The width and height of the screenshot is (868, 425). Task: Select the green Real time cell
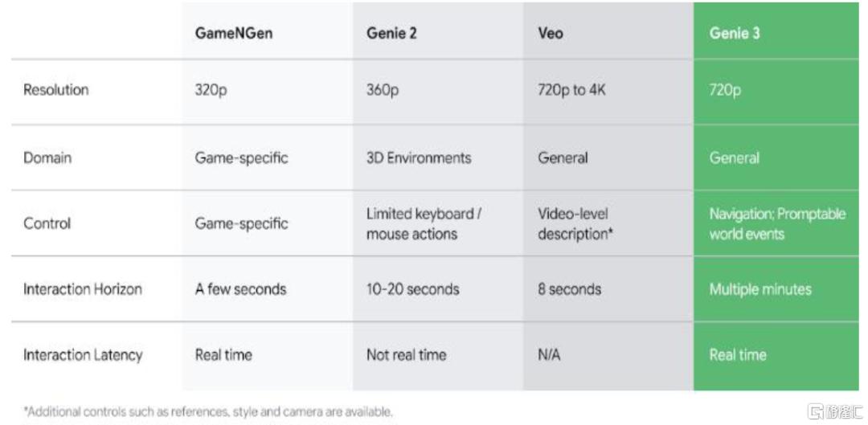click(x=738, y=355)
